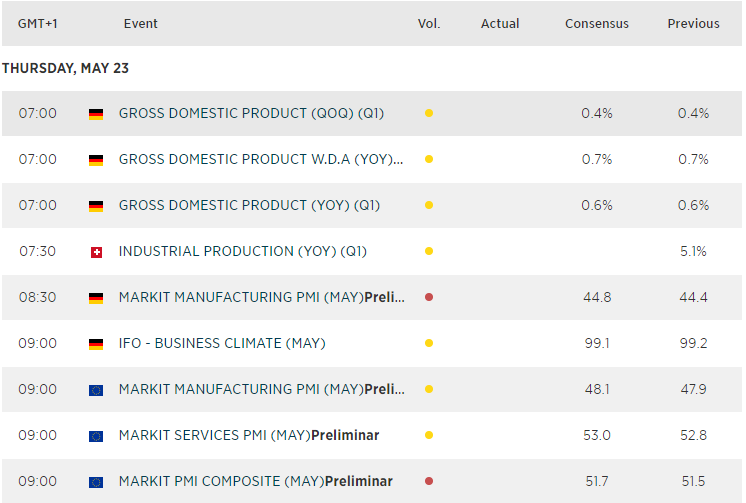The width and height of the screenshot is (746, 503).
Task: Click EU flag next to Markit Services PMI
Action: pyautogui.click(x=96, y=436)
